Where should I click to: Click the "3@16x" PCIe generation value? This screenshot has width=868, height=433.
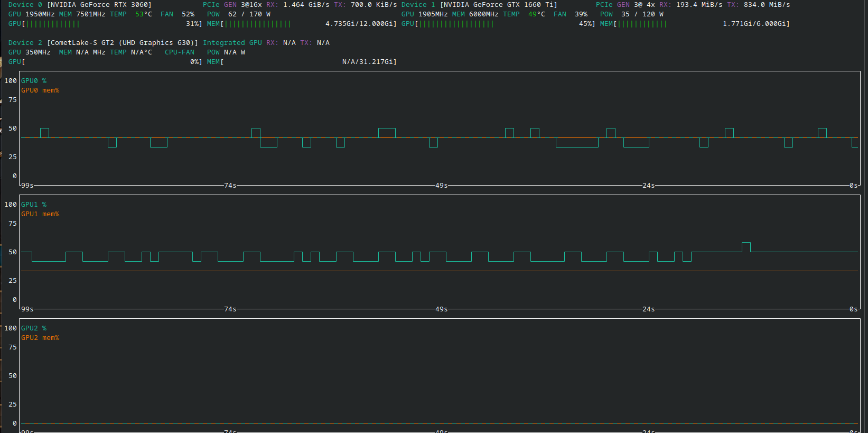[251, 5]
